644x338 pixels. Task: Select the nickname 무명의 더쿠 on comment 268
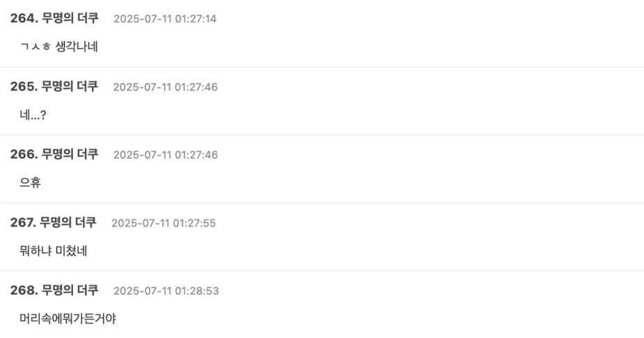pyautogui.click(x=70, y=290)
